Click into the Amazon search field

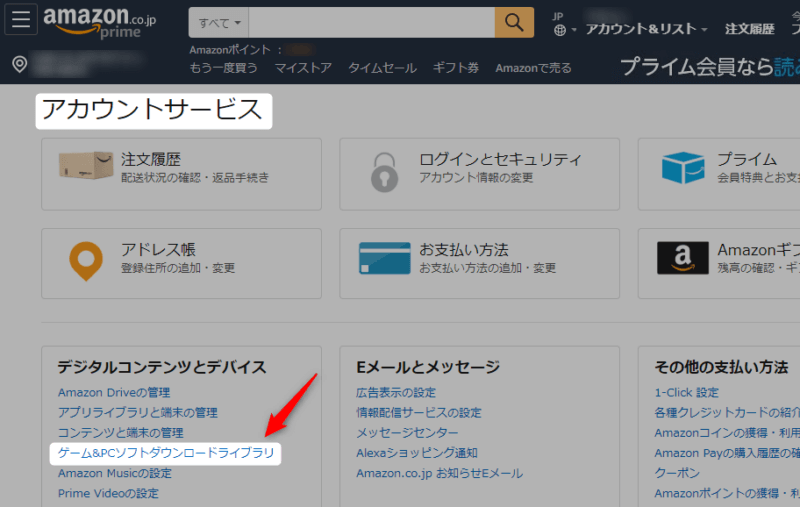pos(371,22)
